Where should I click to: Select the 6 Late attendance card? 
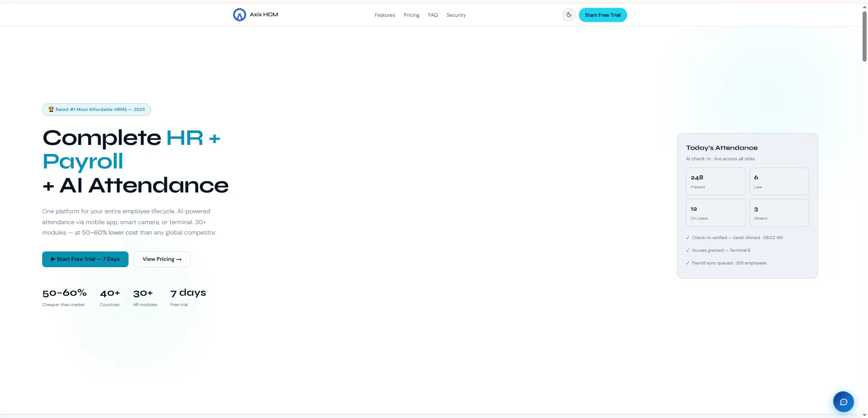tap(779, 182)
